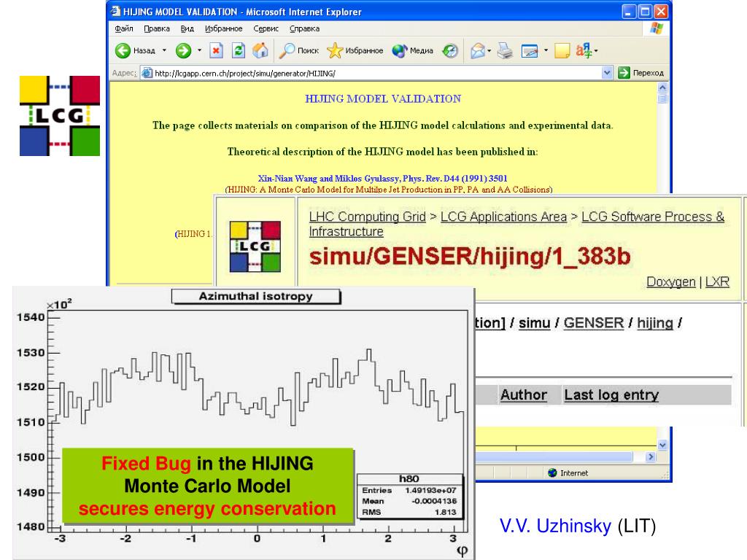Open the Файл menu
Screen dimensions: 747x560
coord(124,28)
